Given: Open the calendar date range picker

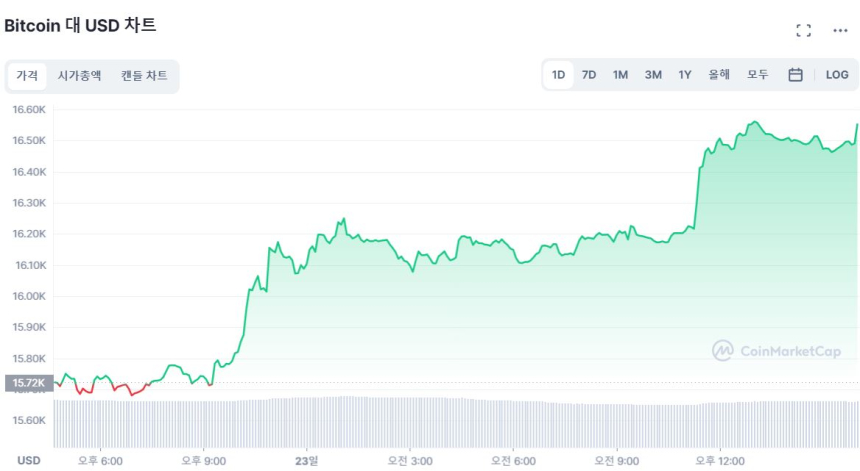Looking at the screenshot, I should coord(795,75).
